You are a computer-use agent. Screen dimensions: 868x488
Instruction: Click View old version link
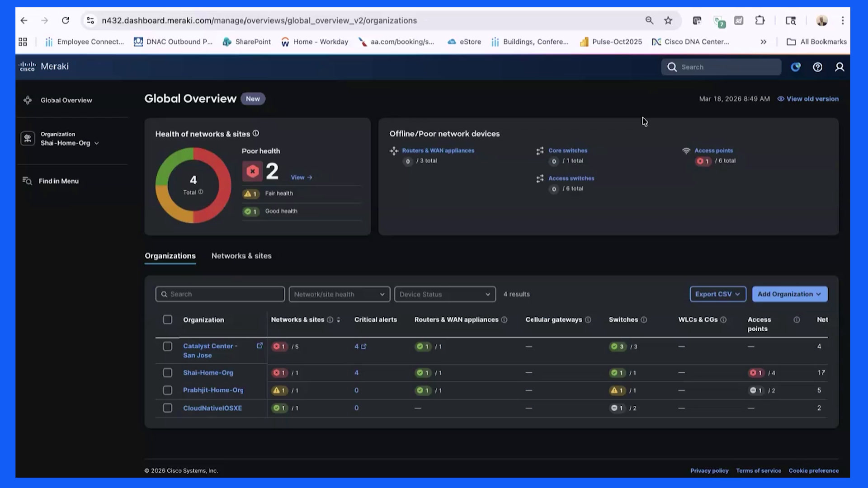pos(808,99)
